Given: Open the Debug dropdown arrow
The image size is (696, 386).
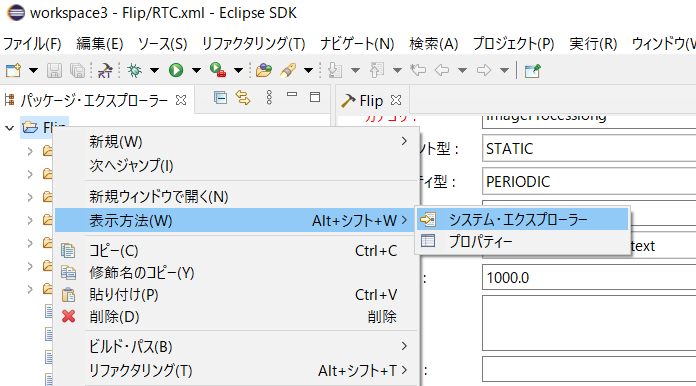Looking at the screenshot, I should click(154, 71).
